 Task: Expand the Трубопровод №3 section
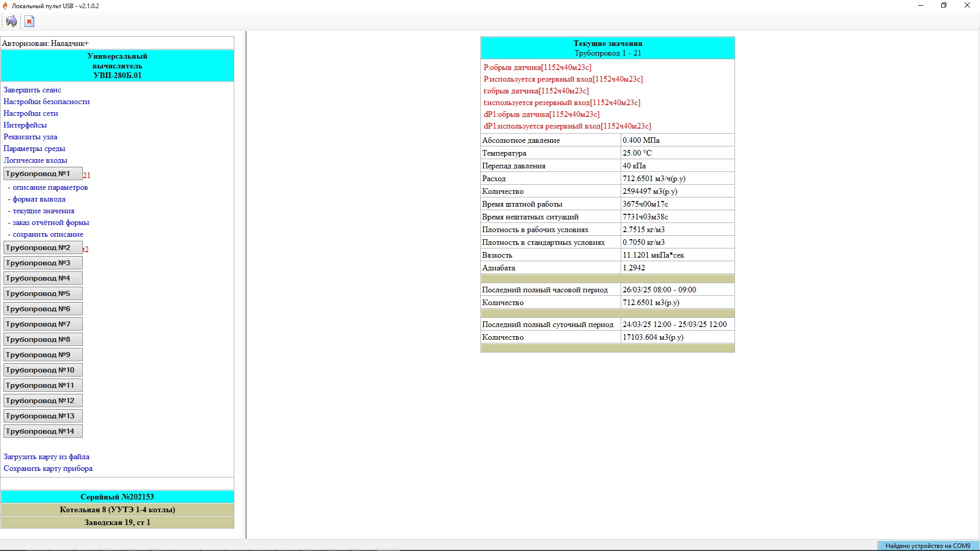point(43,263)
